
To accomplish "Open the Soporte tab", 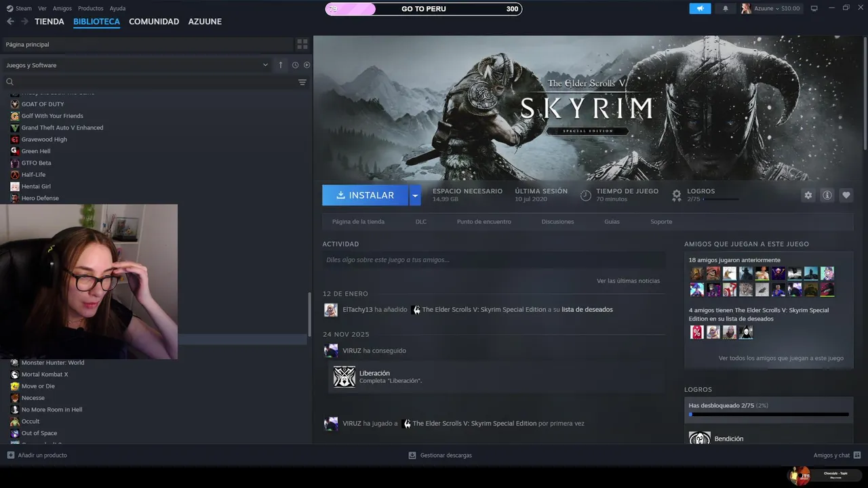I will pos(661,222).
